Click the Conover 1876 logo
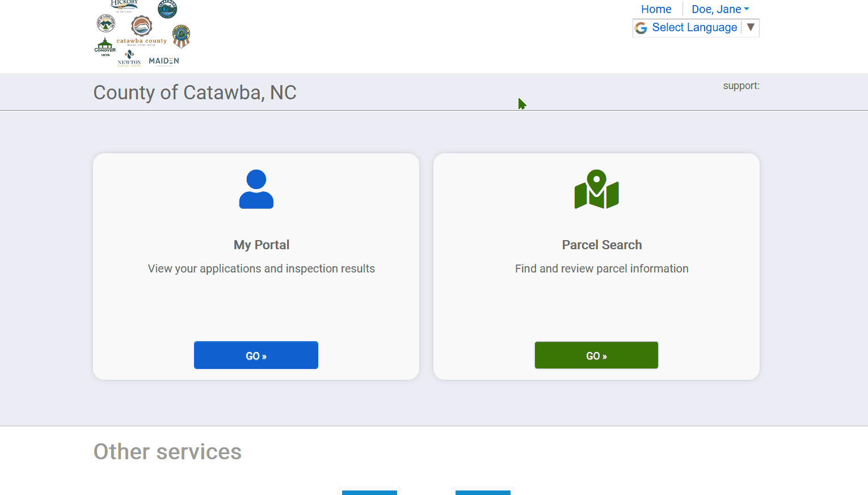 [105, 47]
